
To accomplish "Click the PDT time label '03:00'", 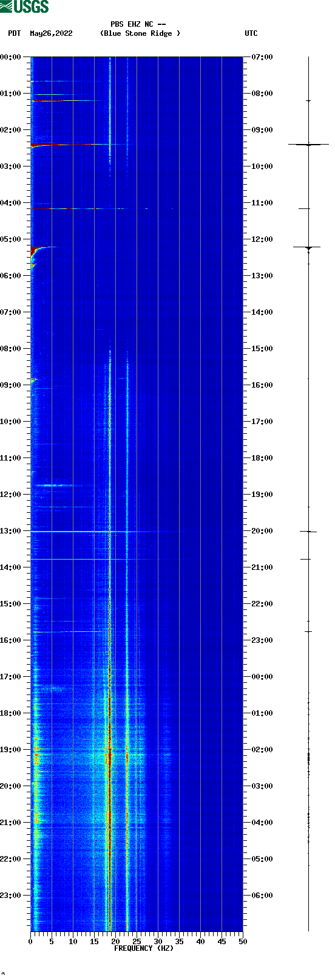I will pyautogui.click(x=11, y=166).
